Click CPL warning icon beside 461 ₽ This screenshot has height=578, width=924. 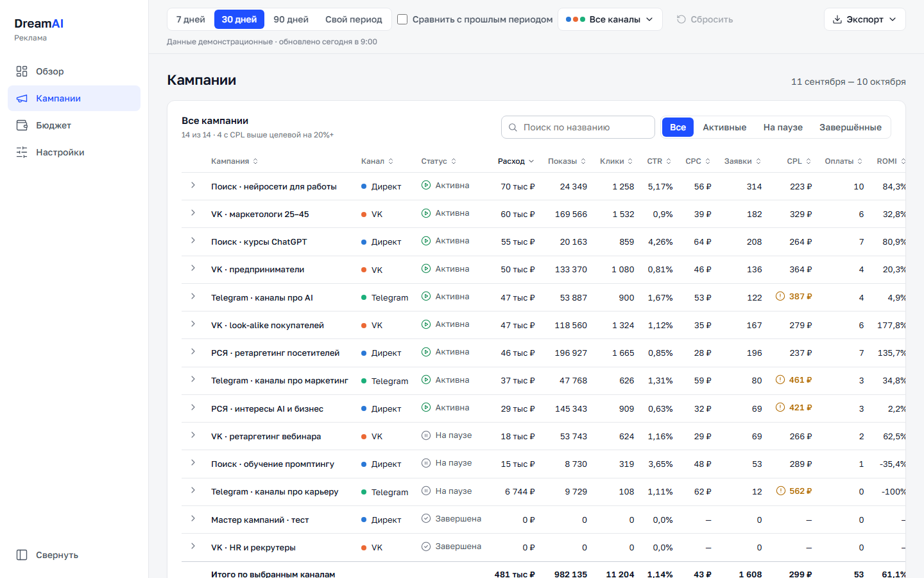click(780, 380)
